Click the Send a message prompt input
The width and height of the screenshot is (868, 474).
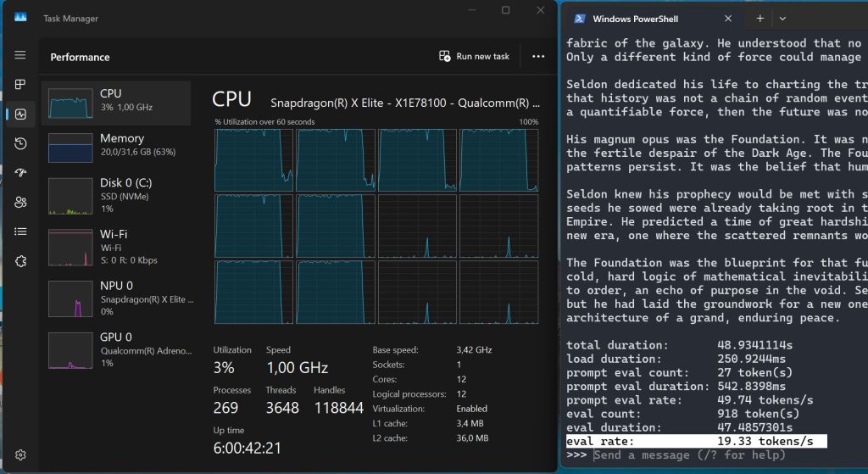[x=688, y=455]
